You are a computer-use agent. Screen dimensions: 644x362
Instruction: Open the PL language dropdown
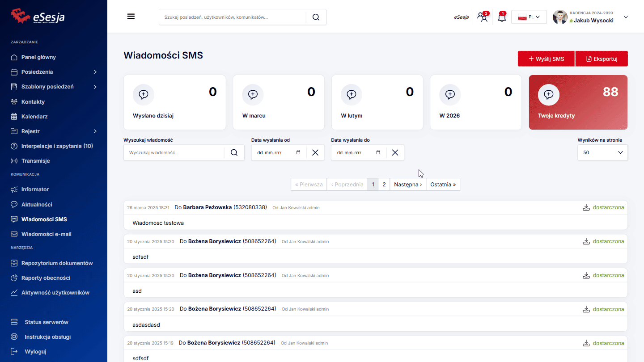[529, 17]
